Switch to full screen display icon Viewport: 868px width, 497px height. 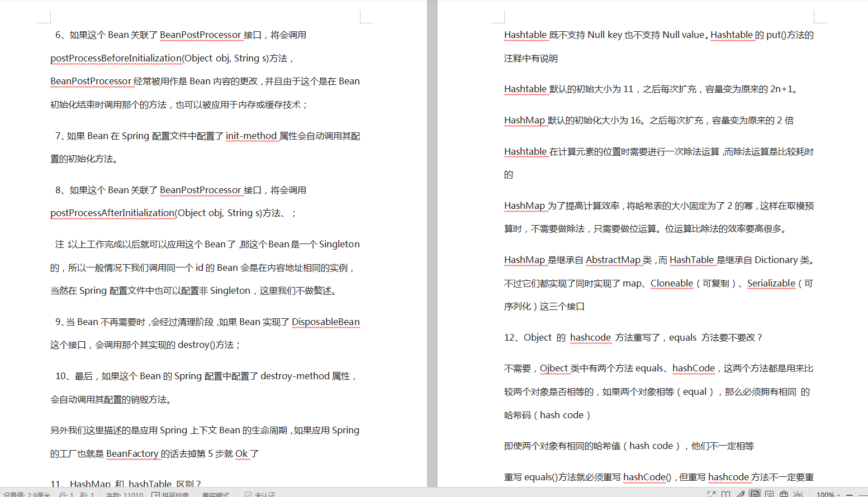[x=712, y=494]
